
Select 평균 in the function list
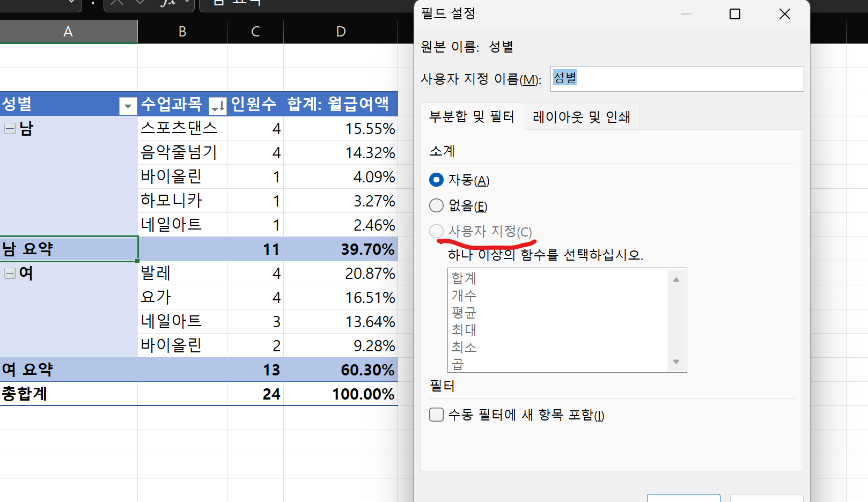pyautogui.click(x=464, y=312)
